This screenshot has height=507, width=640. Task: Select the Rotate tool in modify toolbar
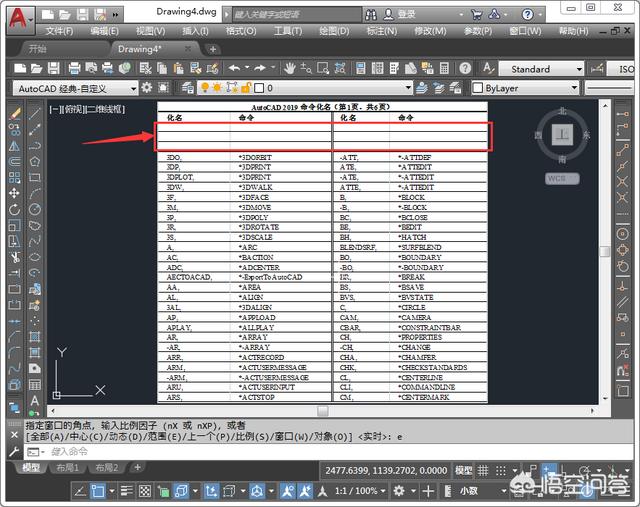(x=14, y=209)
